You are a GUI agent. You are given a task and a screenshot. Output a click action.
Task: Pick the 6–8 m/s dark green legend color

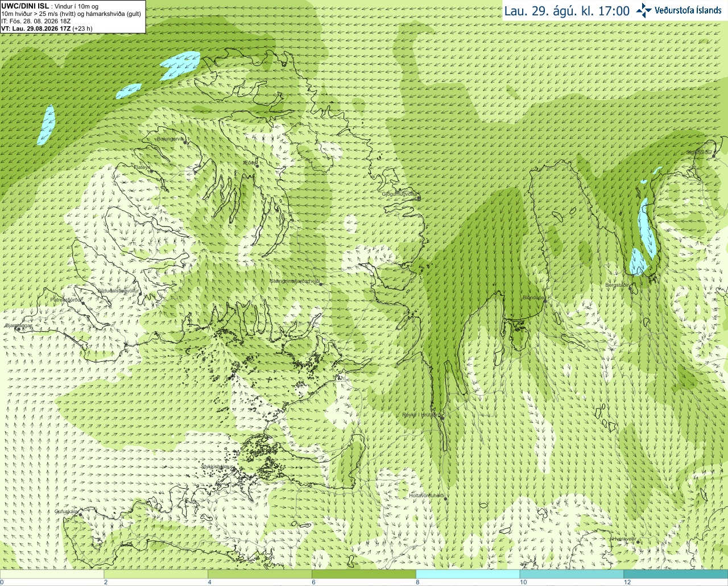364,574
